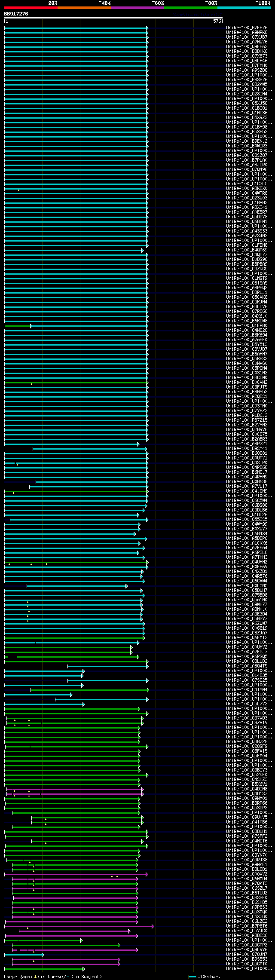
Task: Select label UniRef100_Q0H638
Action: click(x=247, y=481)
